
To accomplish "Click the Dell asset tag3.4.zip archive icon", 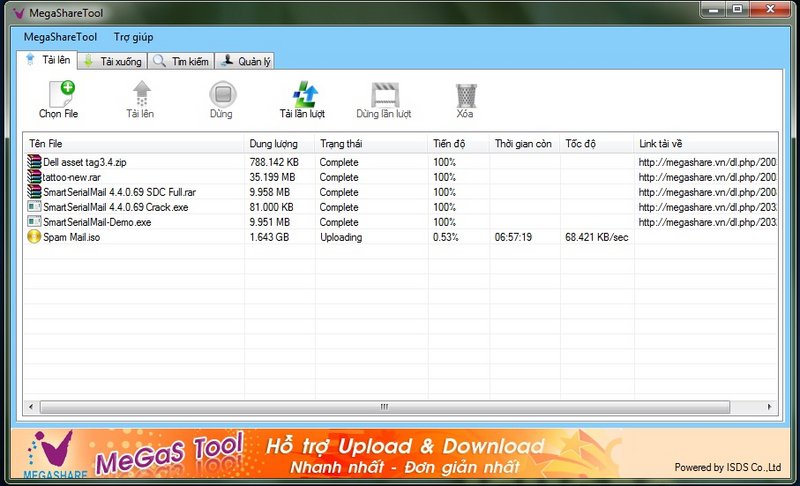I will [x=34, y=162].
